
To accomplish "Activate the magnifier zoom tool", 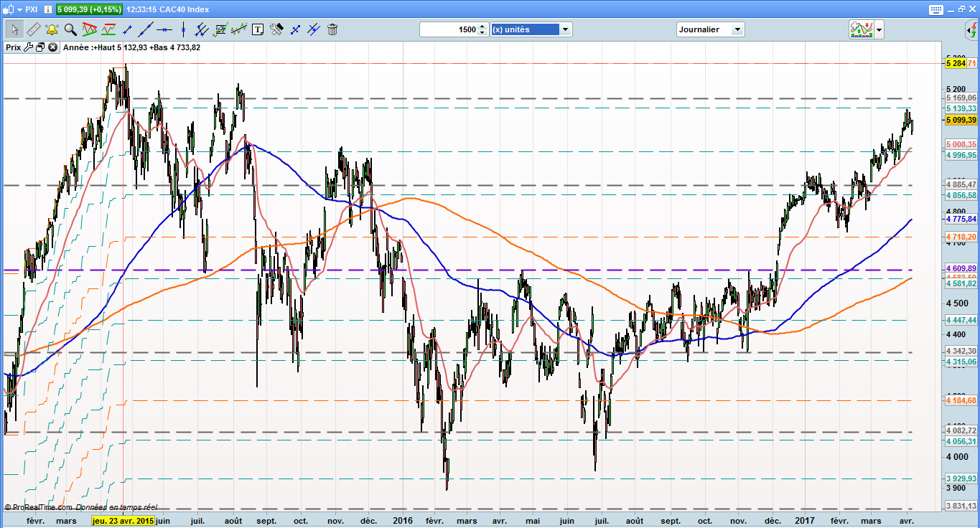I will click(70, 29).
